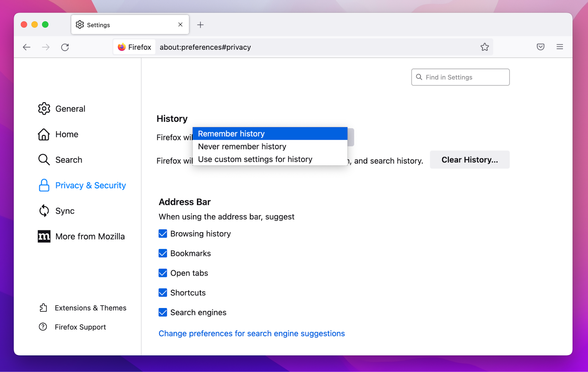Open a new tab with the plus button

tap(201, 25)
